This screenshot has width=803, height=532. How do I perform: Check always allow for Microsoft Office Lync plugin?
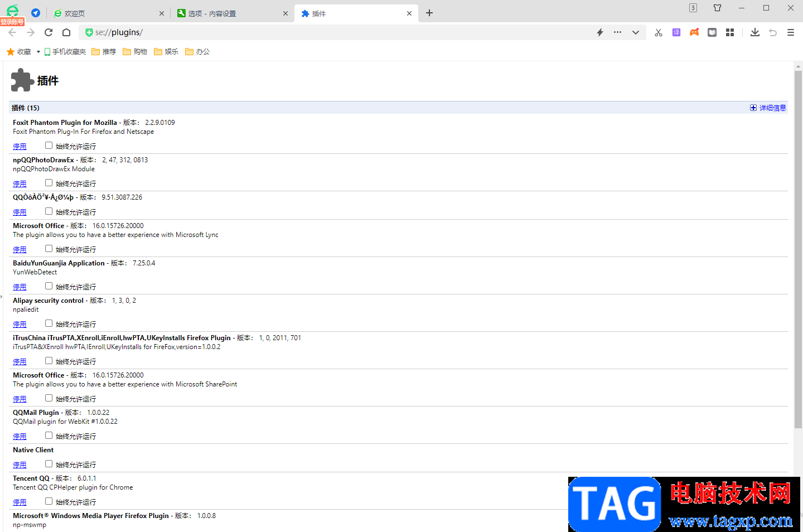coord(49,249)
